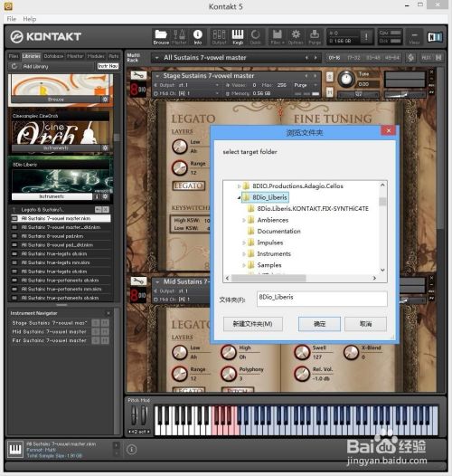This screenshot has height=476, width=452.
Task: Solo Stage Sustains in Instrument Navigator
Action: point(96,323)
